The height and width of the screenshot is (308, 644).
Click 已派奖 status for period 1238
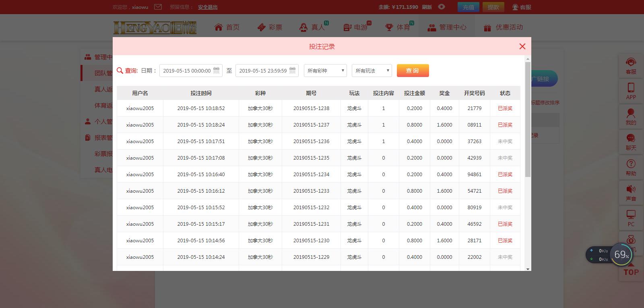point(505,108)
